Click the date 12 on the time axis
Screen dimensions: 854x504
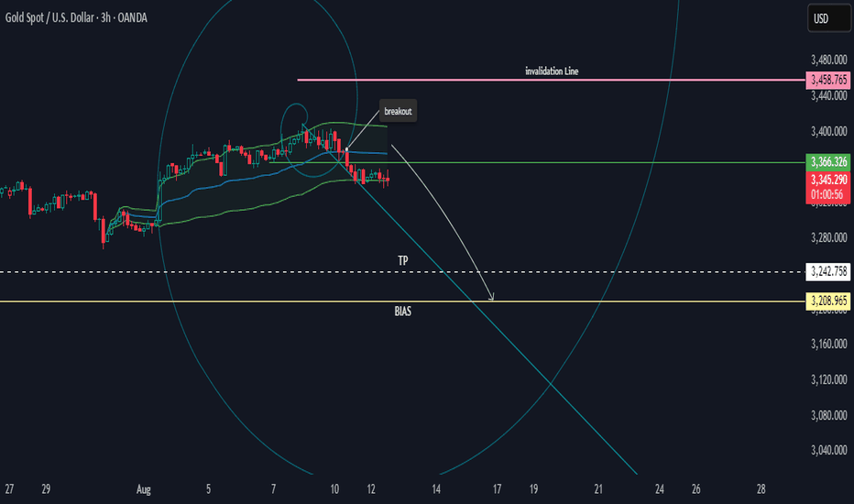pos(371,489)
